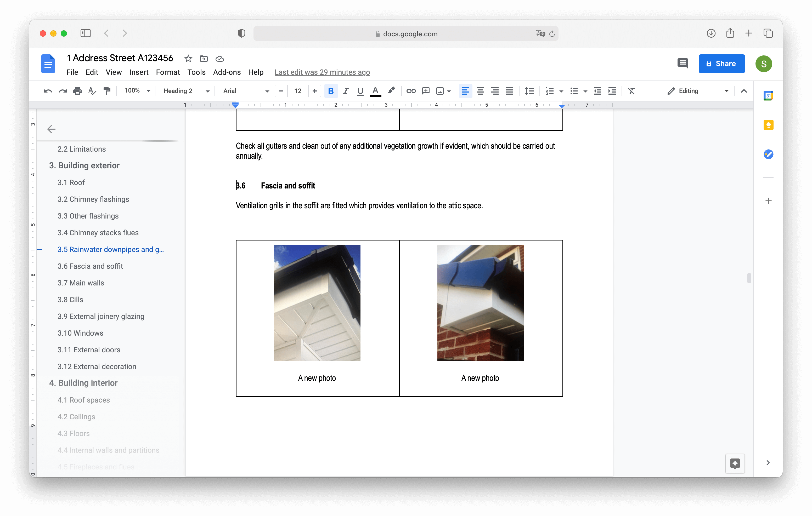Click the Redo arrow
The height and width of the screenshot is (516, 812).
pos(63,91)
